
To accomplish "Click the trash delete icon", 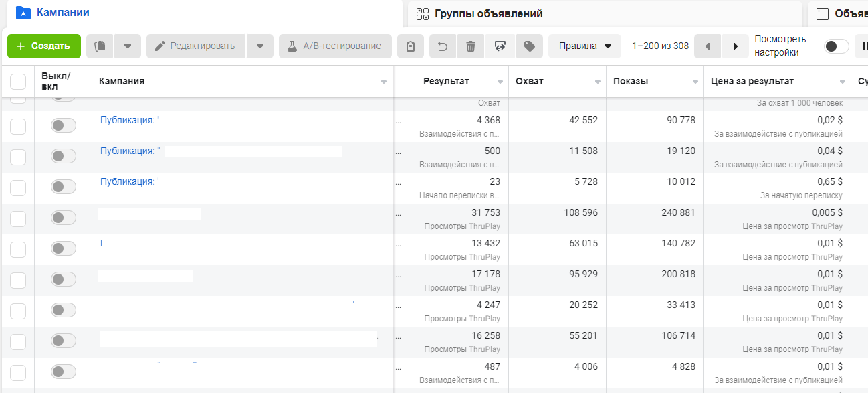I will coord(471,46).
